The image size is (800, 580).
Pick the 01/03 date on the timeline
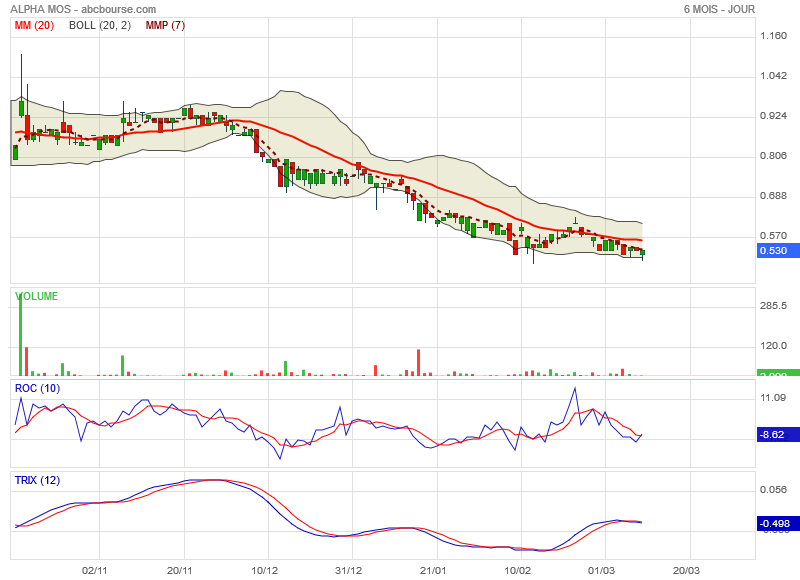pyautogui.click(x=602, y=570)
